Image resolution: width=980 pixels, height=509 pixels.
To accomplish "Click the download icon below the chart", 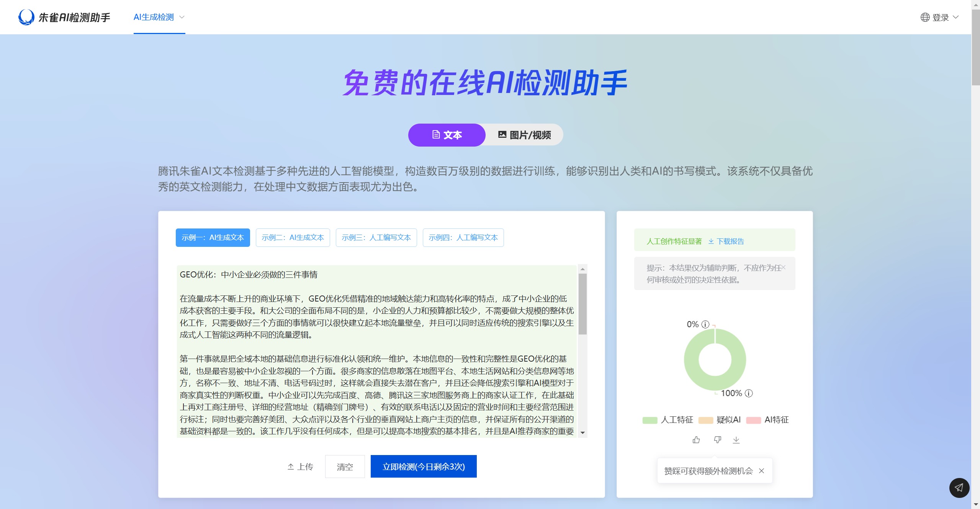I will [x=736, y=440].
